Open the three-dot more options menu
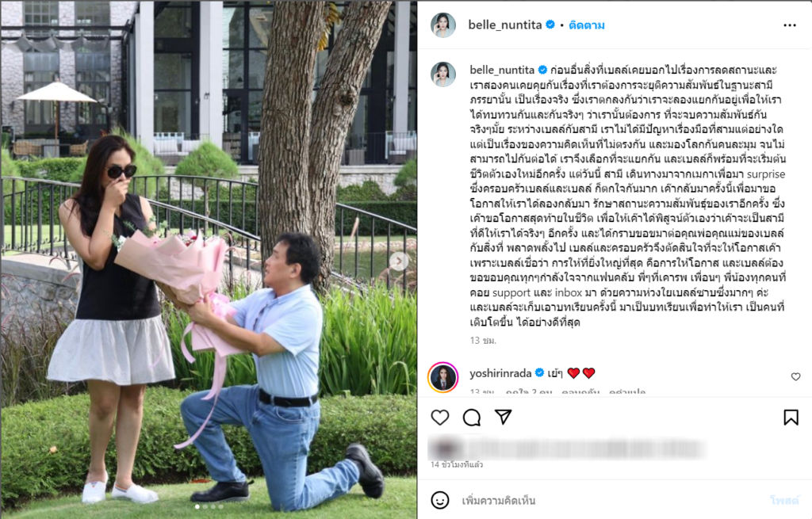Screen dimensions: 812x519 tap(790, 25)
